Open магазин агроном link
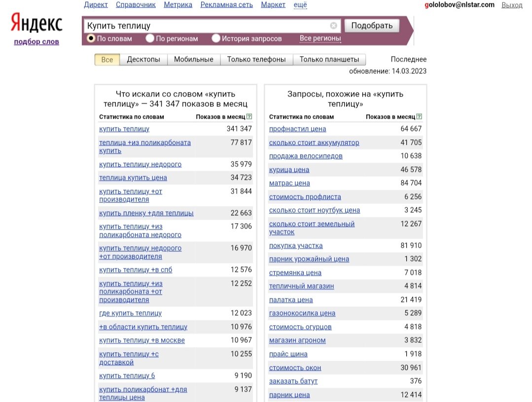The height and width of the screenshot is (402, 532). (x=297, y=340)
